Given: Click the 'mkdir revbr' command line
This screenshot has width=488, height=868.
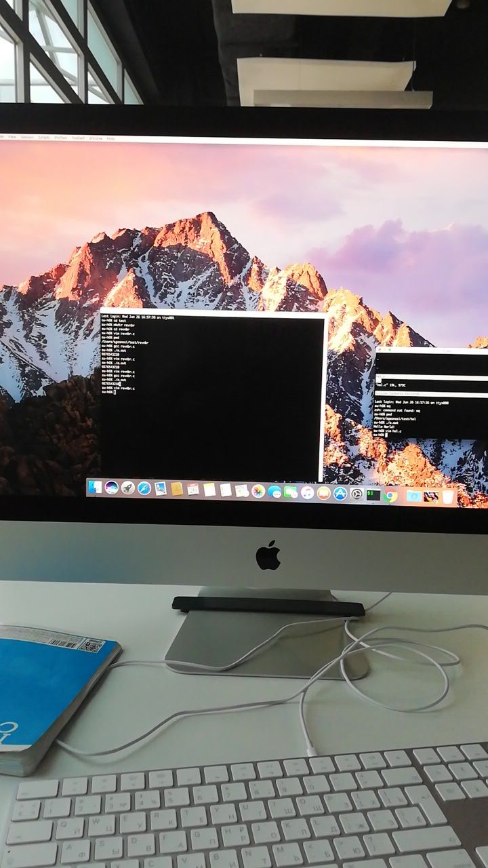Looking at the screenshot, I should click(x=118, y=325).
